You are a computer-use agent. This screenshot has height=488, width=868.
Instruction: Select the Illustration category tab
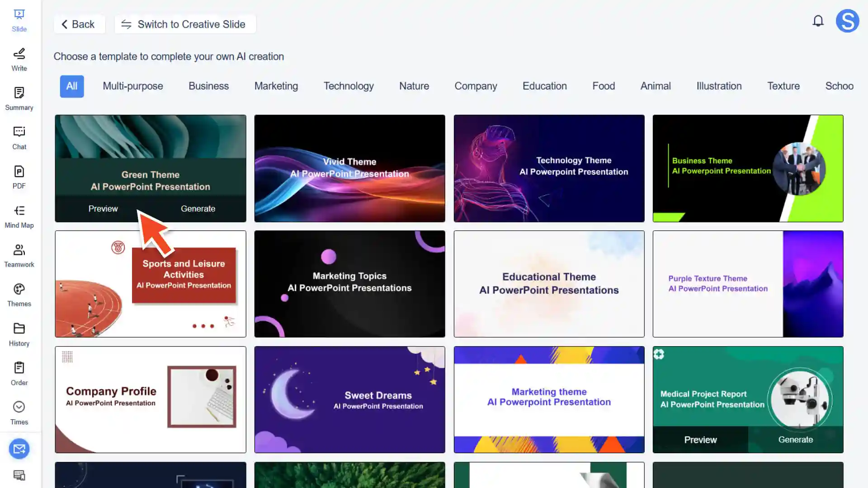point(719,86)
